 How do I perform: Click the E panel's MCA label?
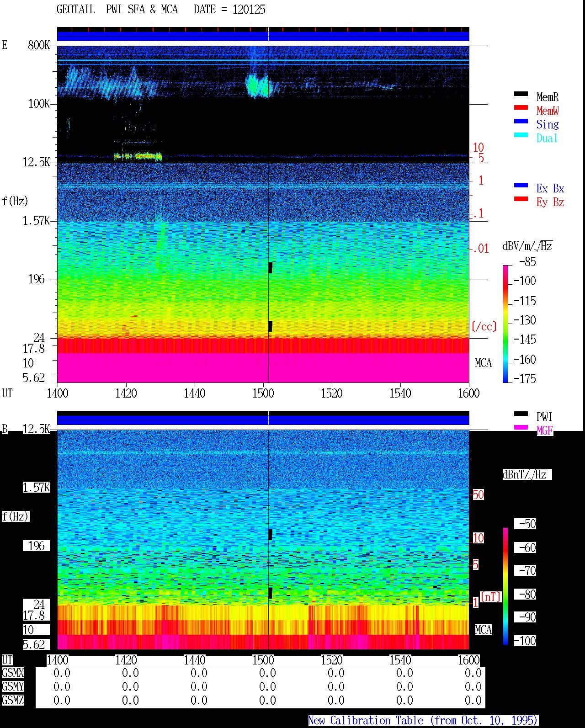pos(484,363)
